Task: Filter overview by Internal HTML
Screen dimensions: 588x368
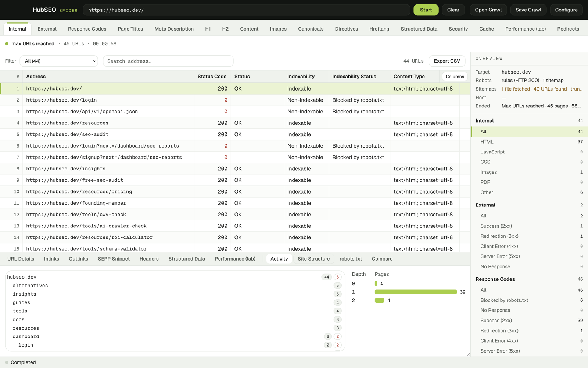Action: (529, 142)
